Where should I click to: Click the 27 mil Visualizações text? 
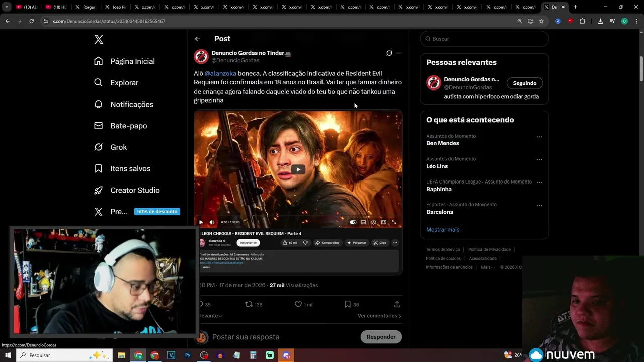pyautogui.click(x=294, y=285)
